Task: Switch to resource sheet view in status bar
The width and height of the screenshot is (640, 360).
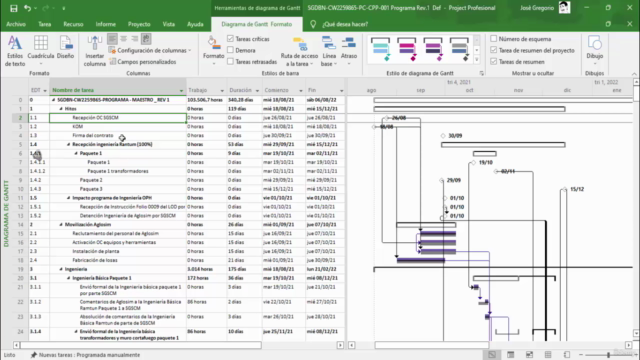Action: tap(548, 355)
